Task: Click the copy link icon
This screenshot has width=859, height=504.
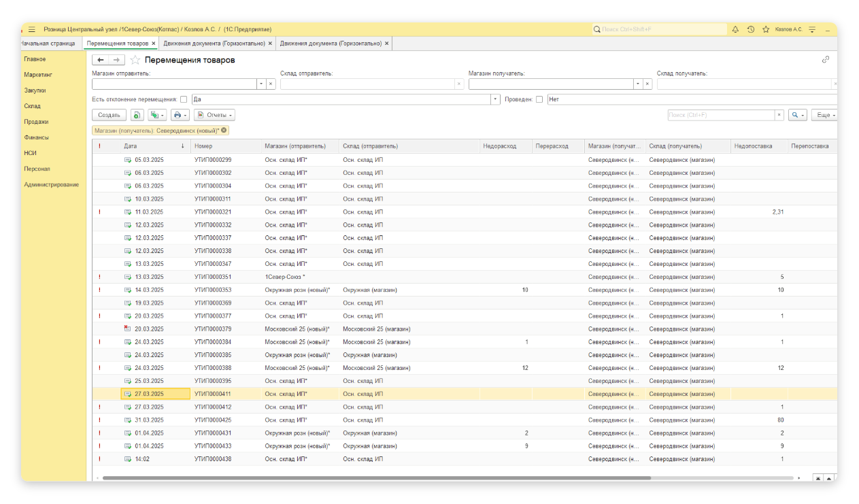Action: (826, 60)
